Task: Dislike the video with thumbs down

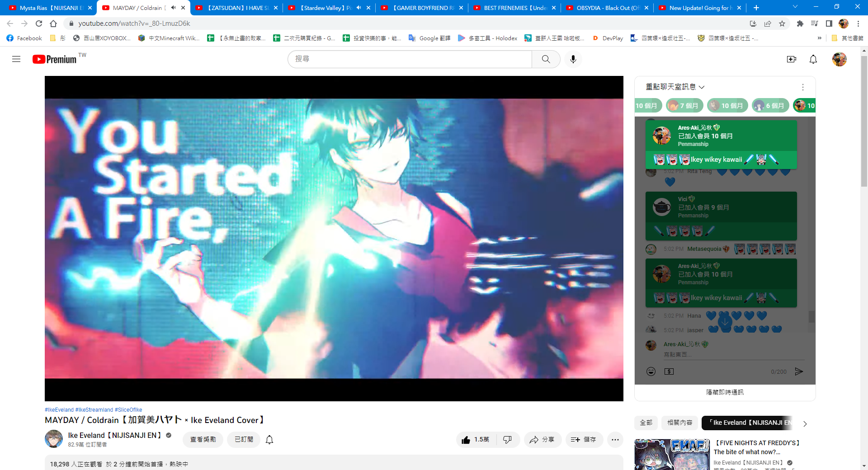Action: [x=508, y=440]
